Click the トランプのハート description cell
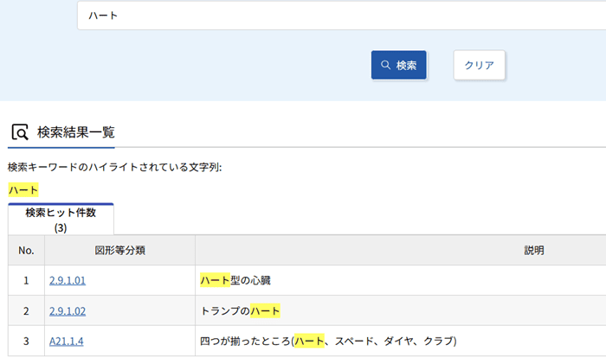The height and width of the screenshot is (364, 606). (x=240, y=310)
